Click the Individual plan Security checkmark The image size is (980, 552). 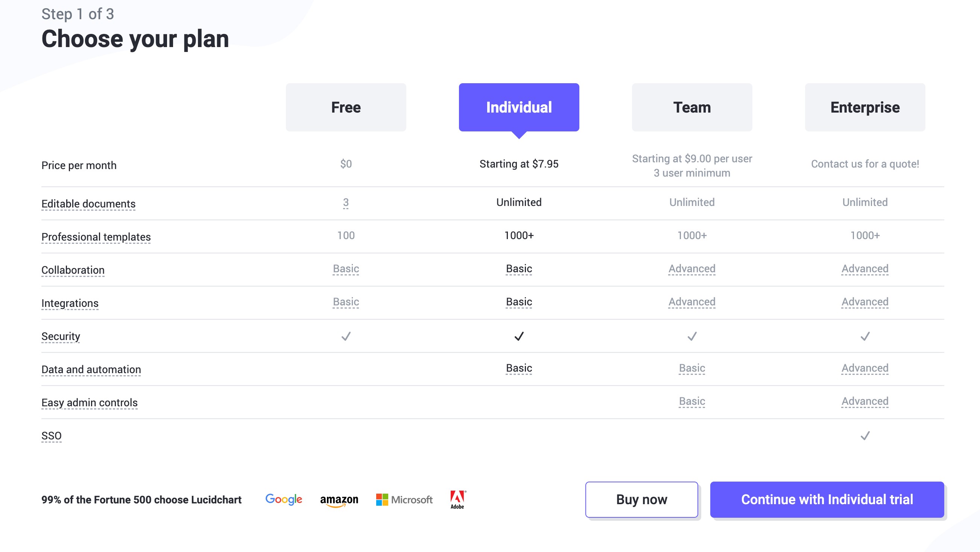[519, 336]
